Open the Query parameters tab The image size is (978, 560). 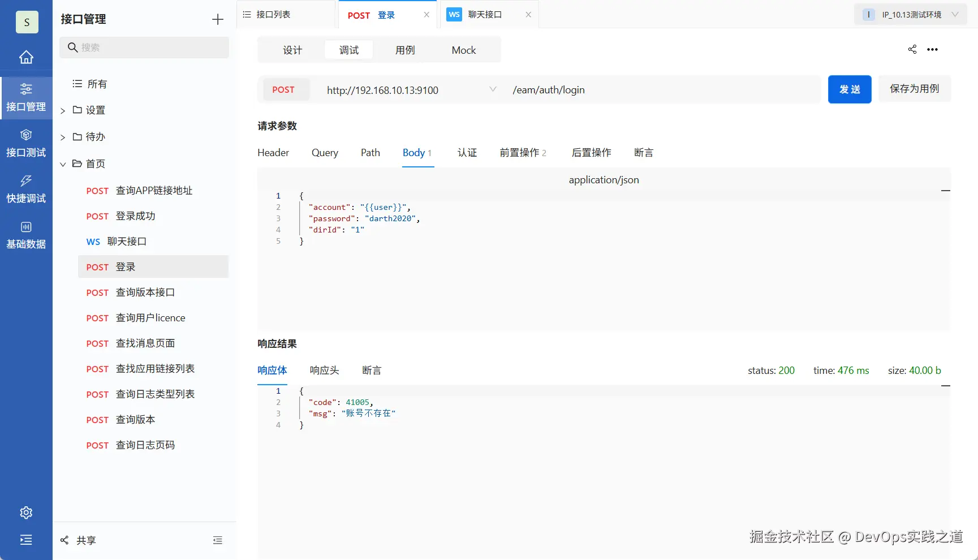pyautogui.click(x=325, y=153)
